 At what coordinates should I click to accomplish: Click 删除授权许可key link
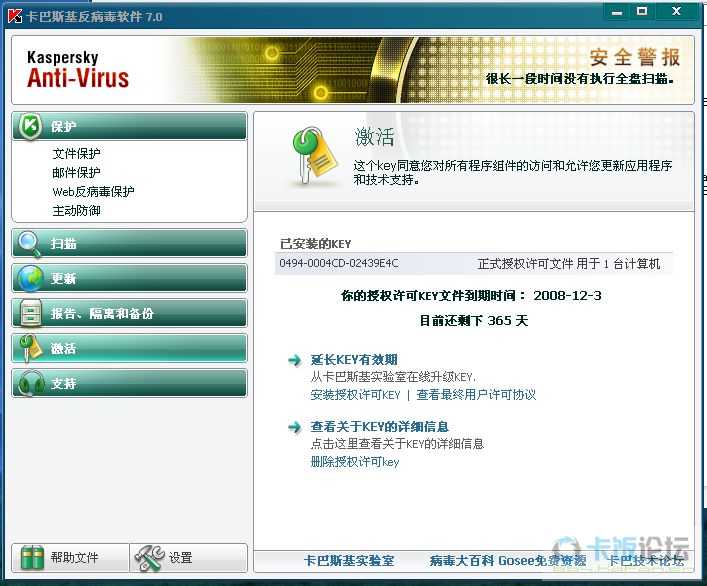click(355, 462)
